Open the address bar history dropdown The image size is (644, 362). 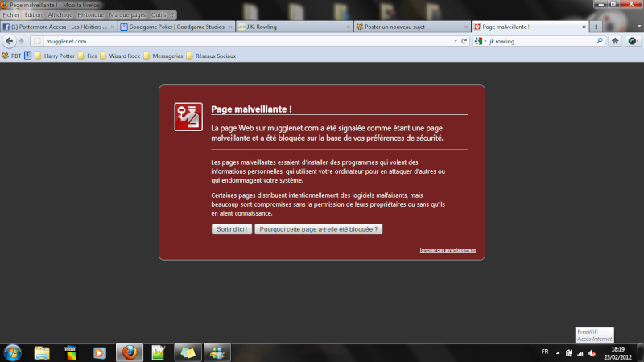point(456,41)
